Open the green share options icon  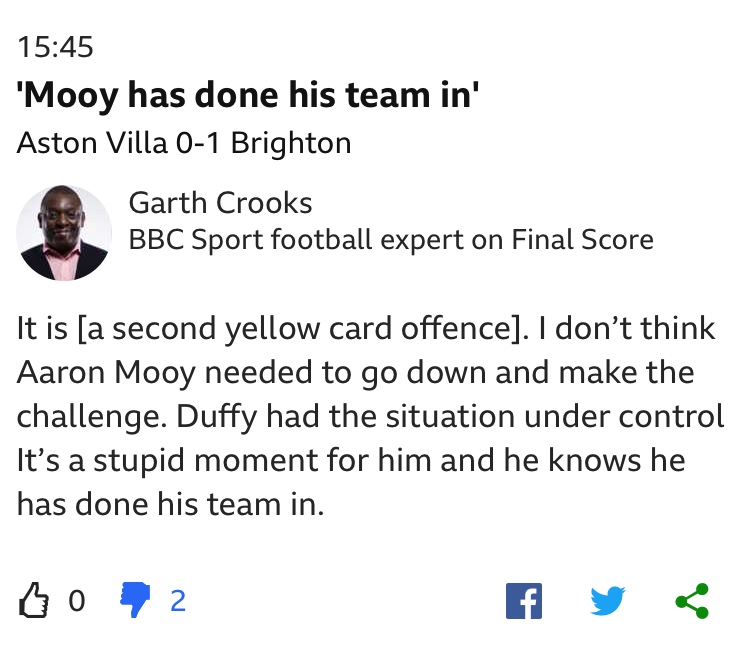[692, 601]
